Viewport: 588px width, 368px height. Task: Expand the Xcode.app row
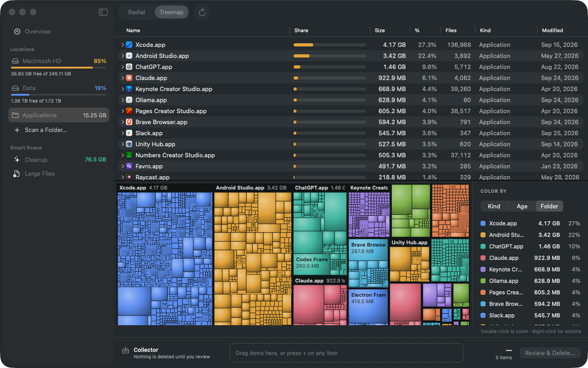tap(123, 45)
